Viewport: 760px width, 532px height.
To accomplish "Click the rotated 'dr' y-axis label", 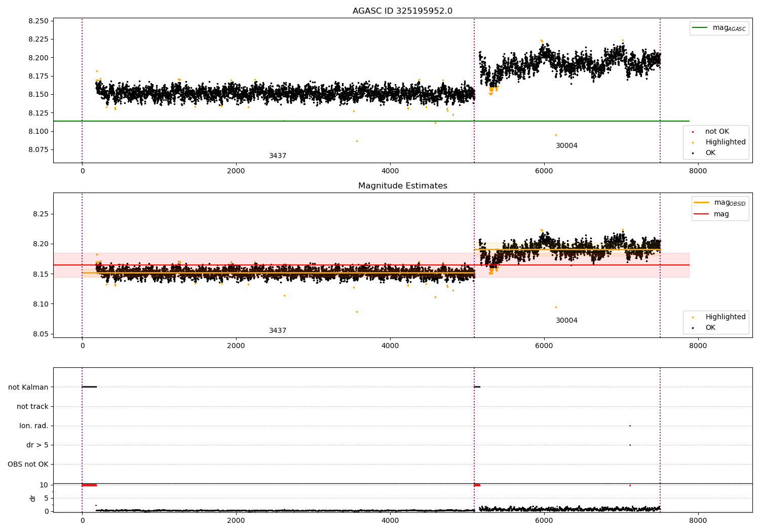I will pyautogui.click(x=33, y=499).
